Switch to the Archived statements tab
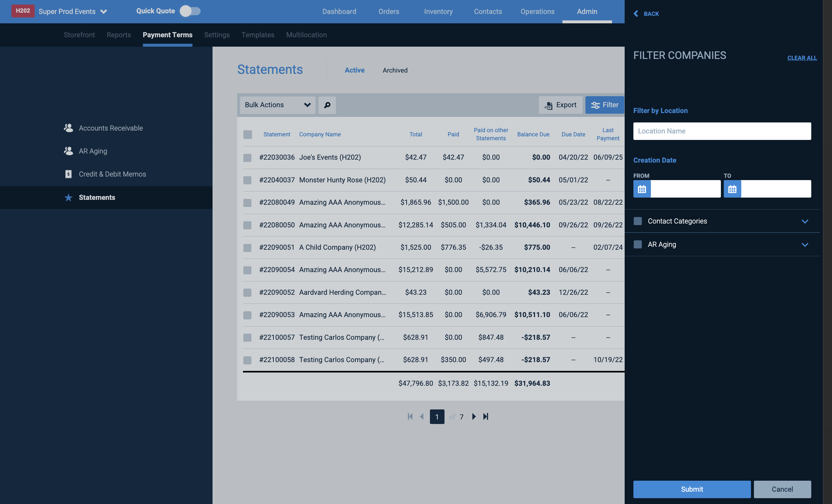Image resolution: width=832 pixels, height=504 pixels. (395, 70)
